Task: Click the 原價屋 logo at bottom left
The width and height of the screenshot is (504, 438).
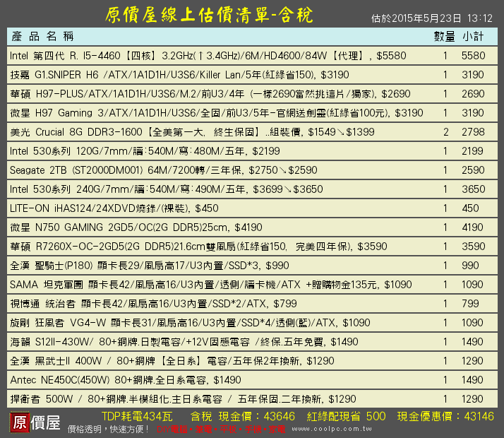Action: coord(35,422)
